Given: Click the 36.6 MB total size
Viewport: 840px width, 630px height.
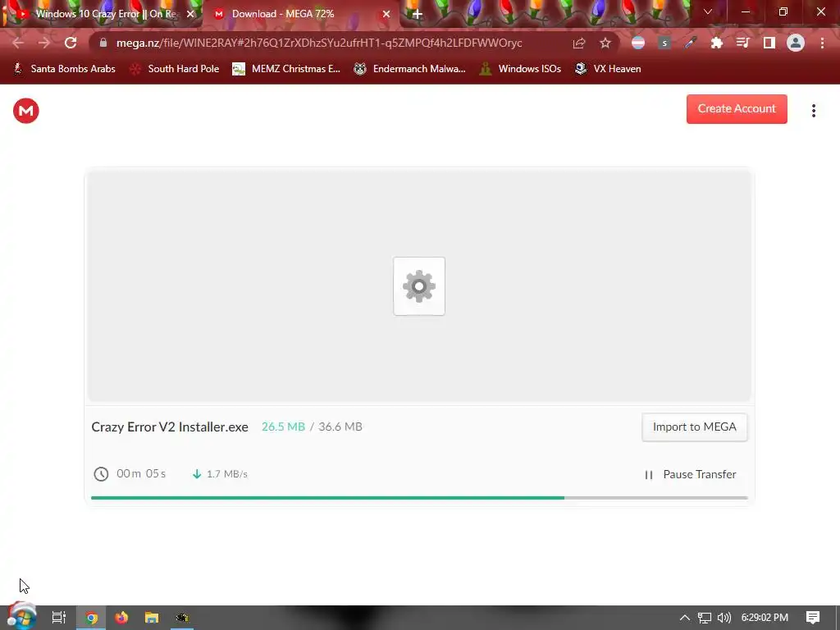Looking at the screenshot, I should [340, 427].
